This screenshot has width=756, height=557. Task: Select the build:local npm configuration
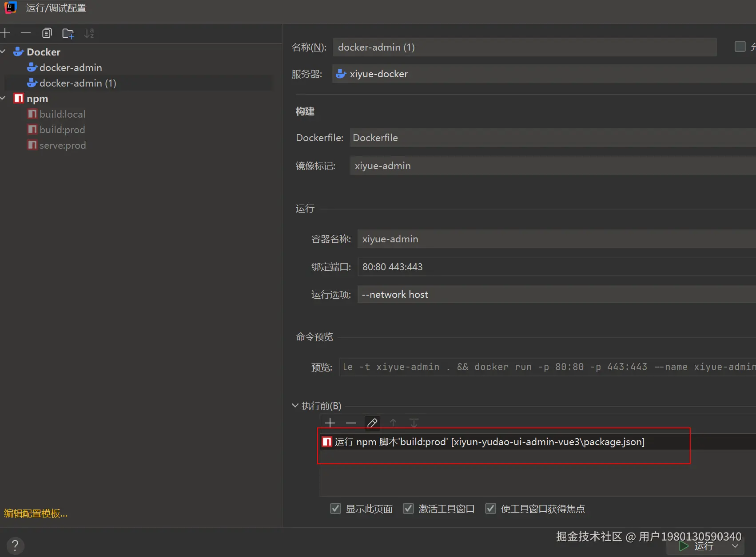coord(62,114)
